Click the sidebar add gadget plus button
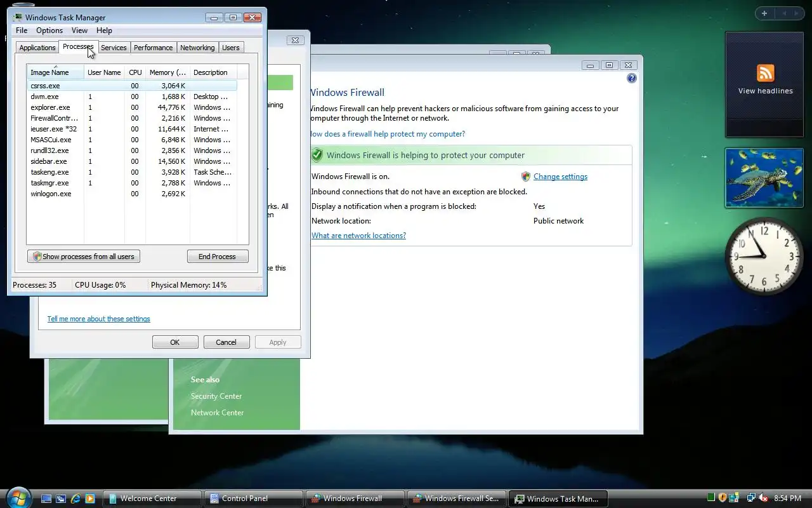The width and height of the screenshot is (812, 508). 764,13
